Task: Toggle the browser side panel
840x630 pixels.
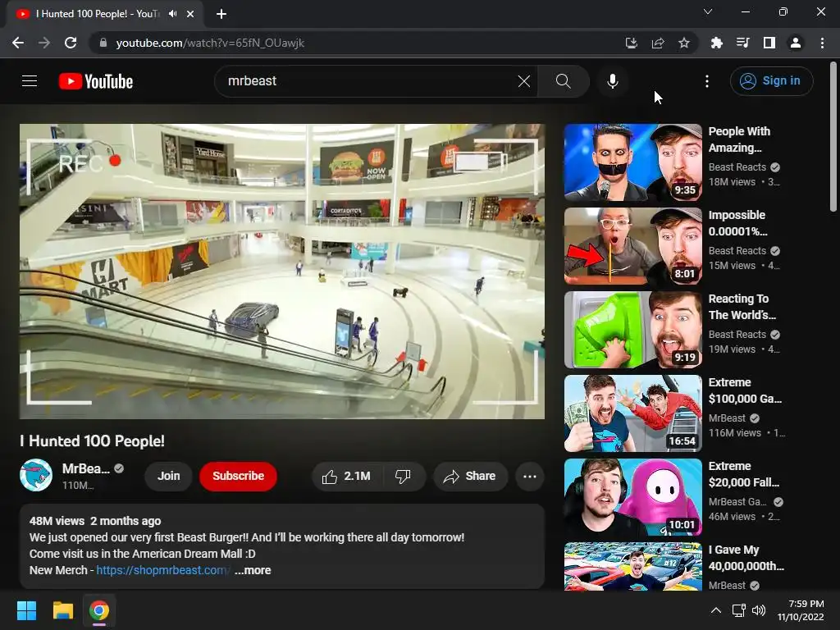Action: 769,43
